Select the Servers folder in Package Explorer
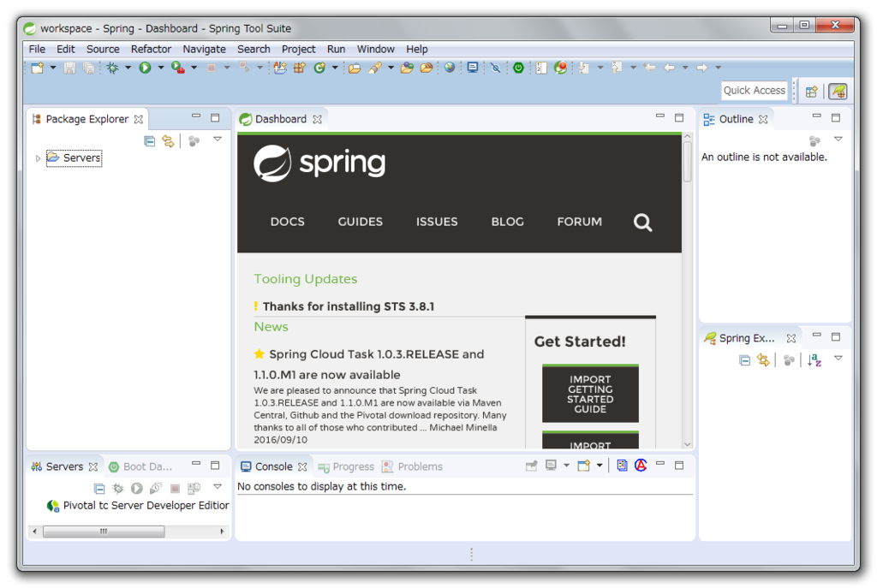This screenshot has width=877, height=588. pos(74,158)
